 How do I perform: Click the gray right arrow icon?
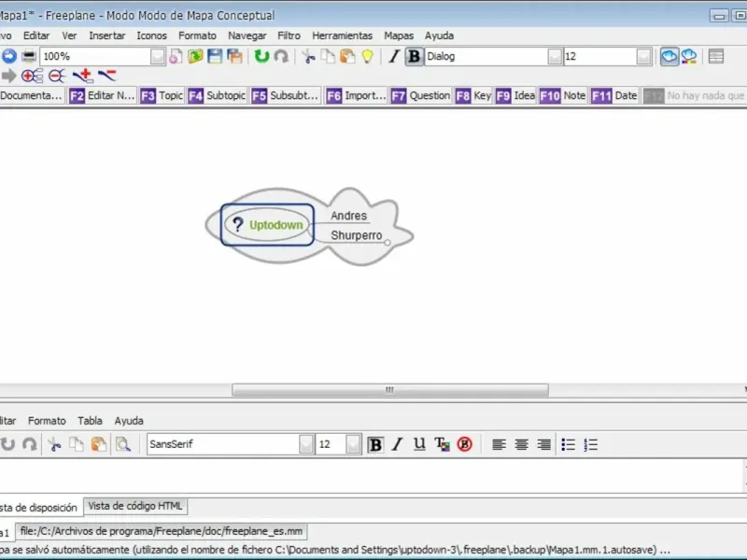[8, 76]
